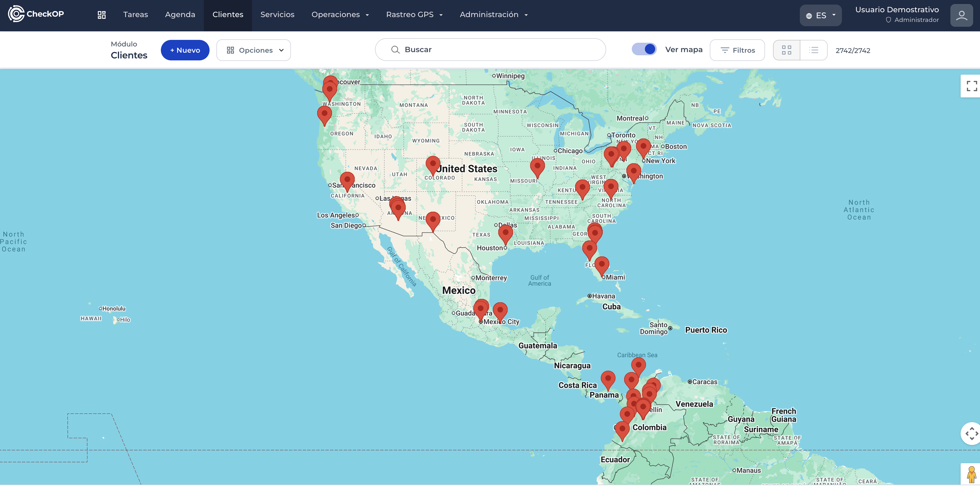The image size is (980, 486).
Task: Open the Agenda tab
Action: coord(180,15)
